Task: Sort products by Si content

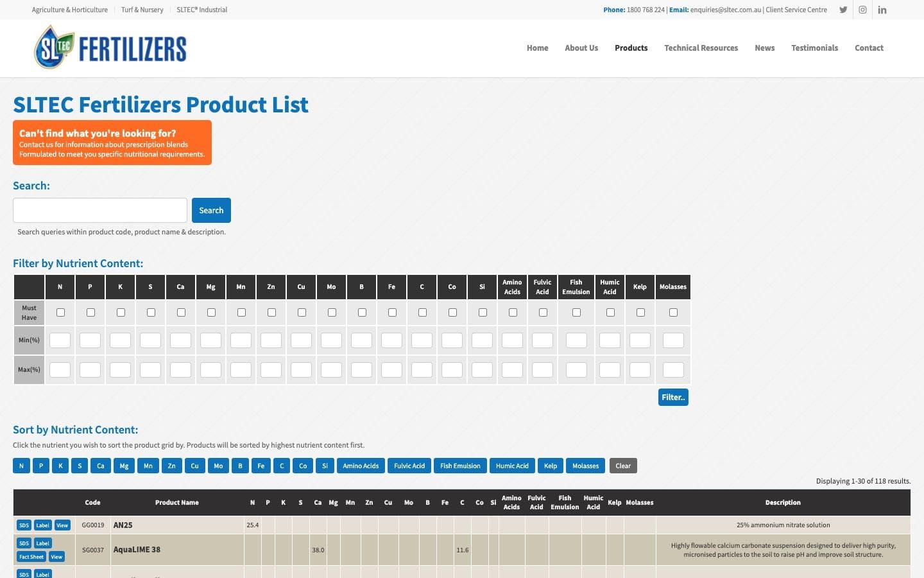Action: [x=325, y=466]
